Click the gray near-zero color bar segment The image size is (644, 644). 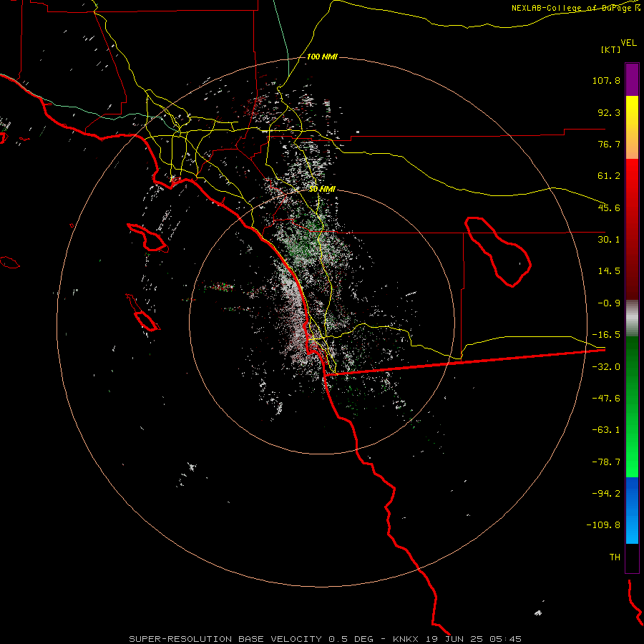[632, 318]
